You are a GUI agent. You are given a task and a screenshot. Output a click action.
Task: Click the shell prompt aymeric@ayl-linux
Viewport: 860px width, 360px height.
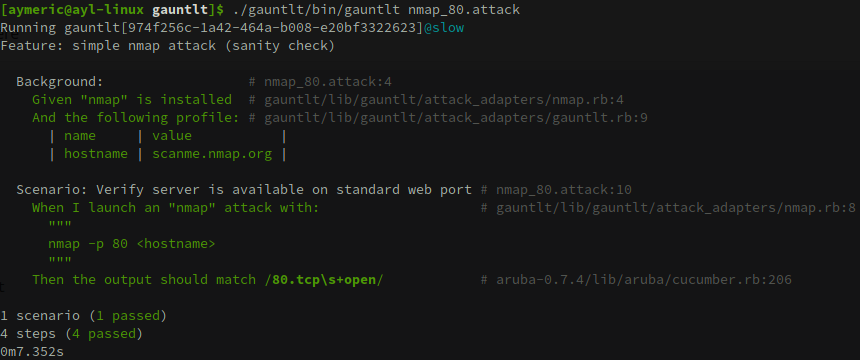74,9
